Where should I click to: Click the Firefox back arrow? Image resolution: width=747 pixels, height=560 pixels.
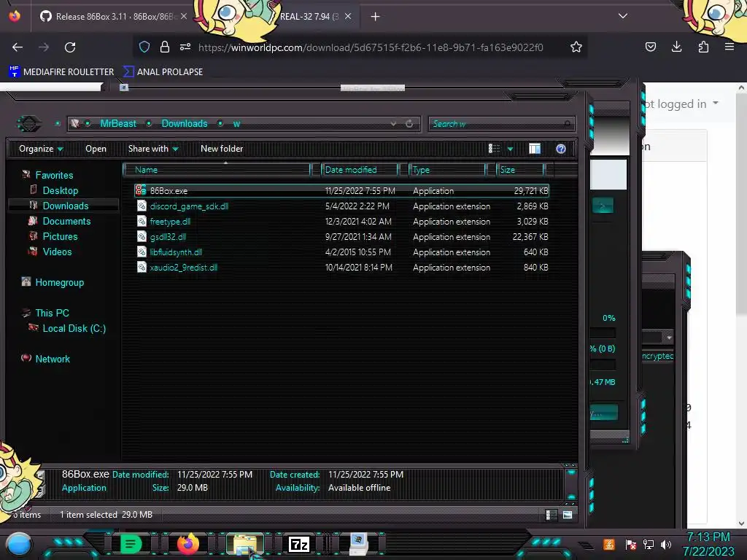pos(18,47)
